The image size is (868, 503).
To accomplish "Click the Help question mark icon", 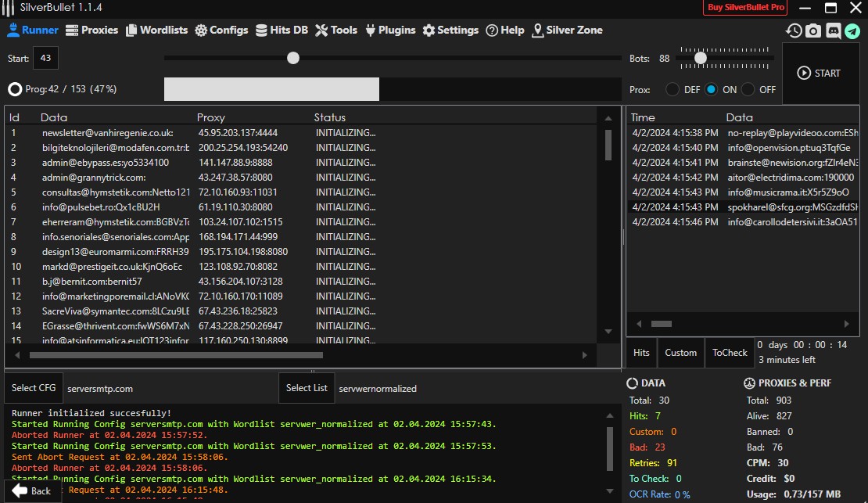I will point(492,31).
